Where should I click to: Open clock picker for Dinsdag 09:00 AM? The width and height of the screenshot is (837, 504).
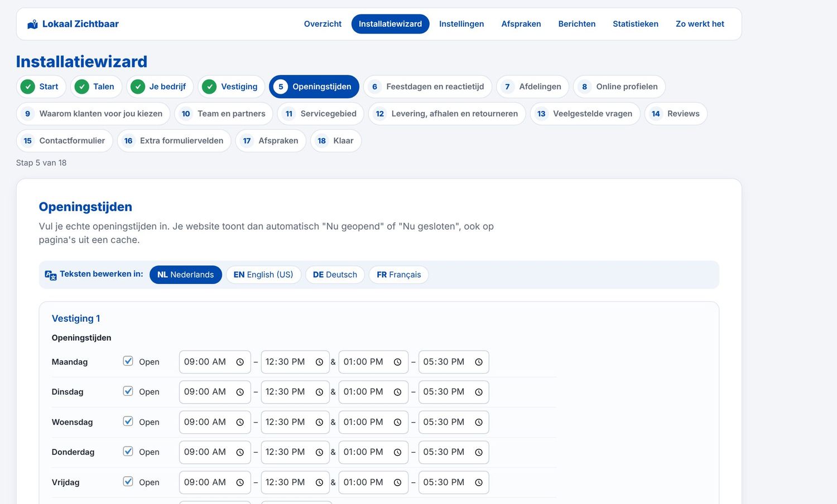point(240,392)
